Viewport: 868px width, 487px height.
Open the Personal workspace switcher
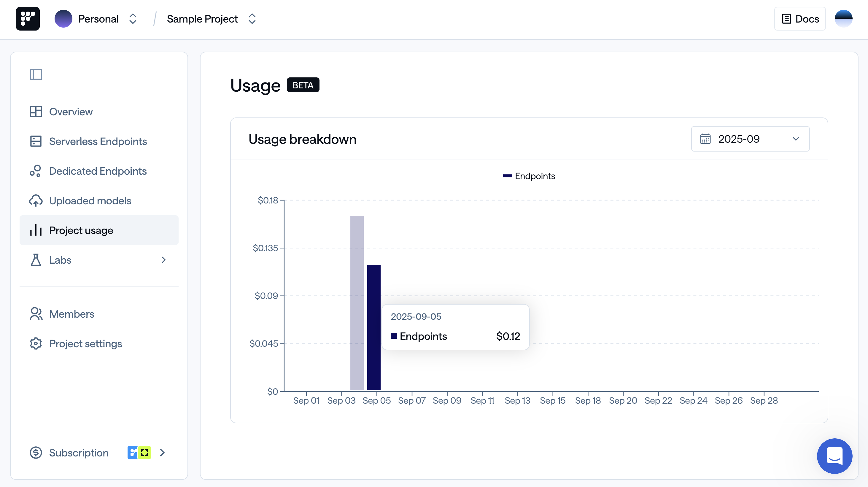tap(133, 19)
